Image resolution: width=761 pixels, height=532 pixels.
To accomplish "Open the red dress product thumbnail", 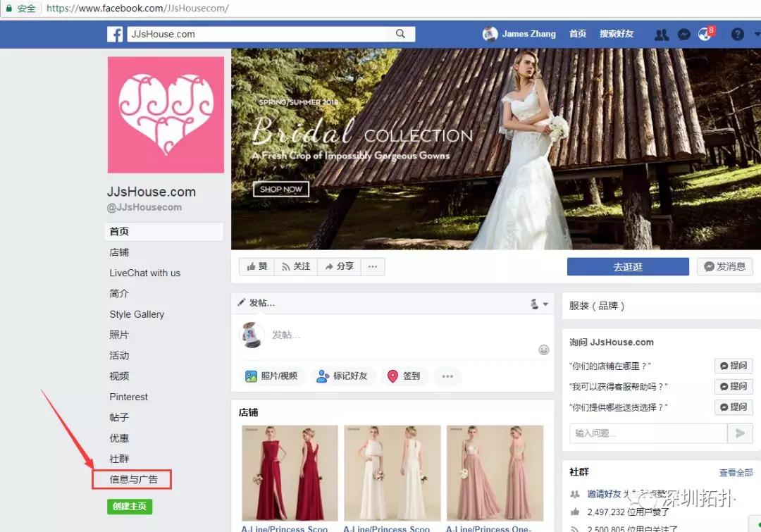I will click(x=290, y=473).
